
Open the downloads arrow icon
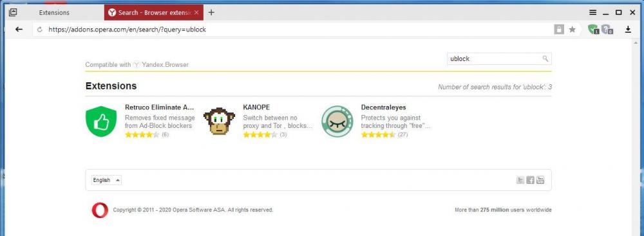click(x=628, y=30)
